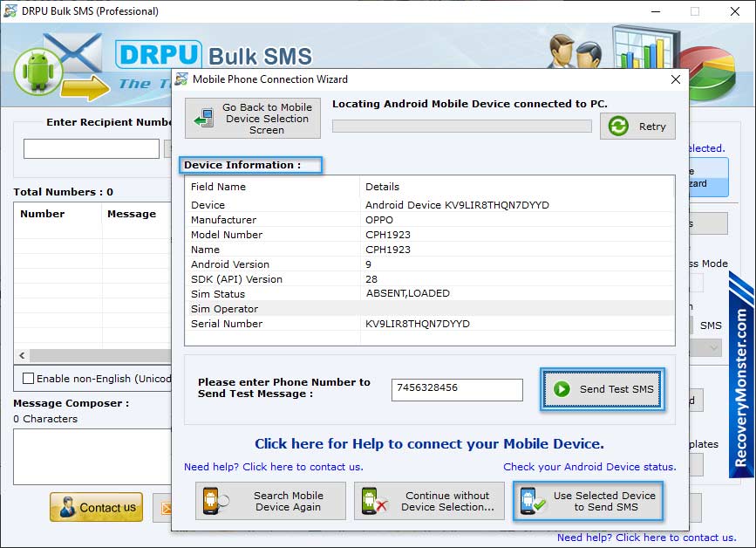Click the recipient number input field in main window
Screen dimensions: 756x548
point(92,148)
